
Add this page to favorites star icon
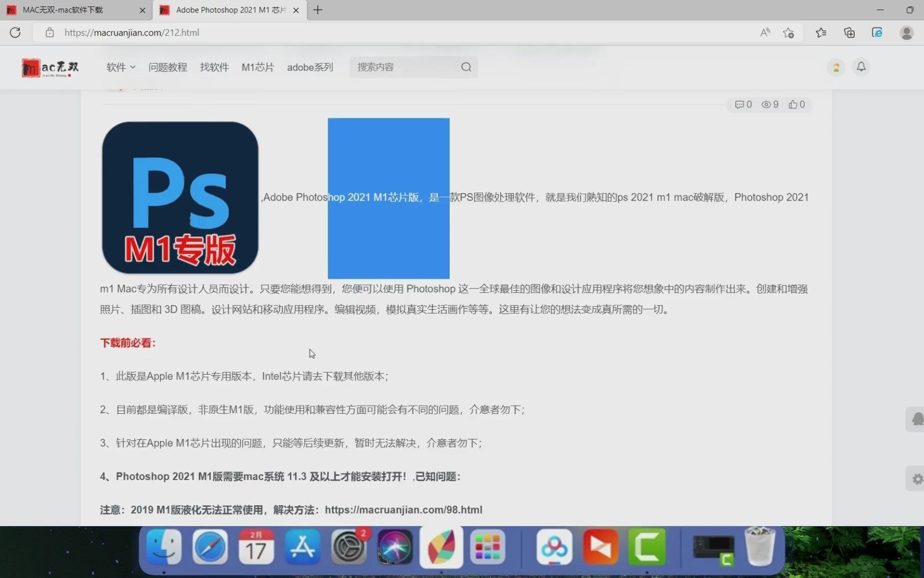[x=788, y=33]
